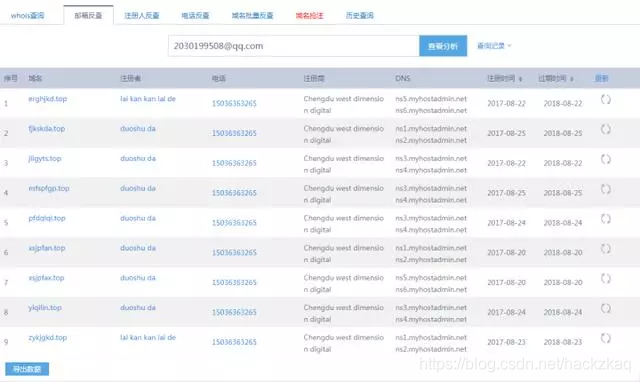Select expiry date 2018-08-25 in fjkskda.top row
The height and width of the screenshot is (382, 640).
pyautogui.click(x=563, y=133)
